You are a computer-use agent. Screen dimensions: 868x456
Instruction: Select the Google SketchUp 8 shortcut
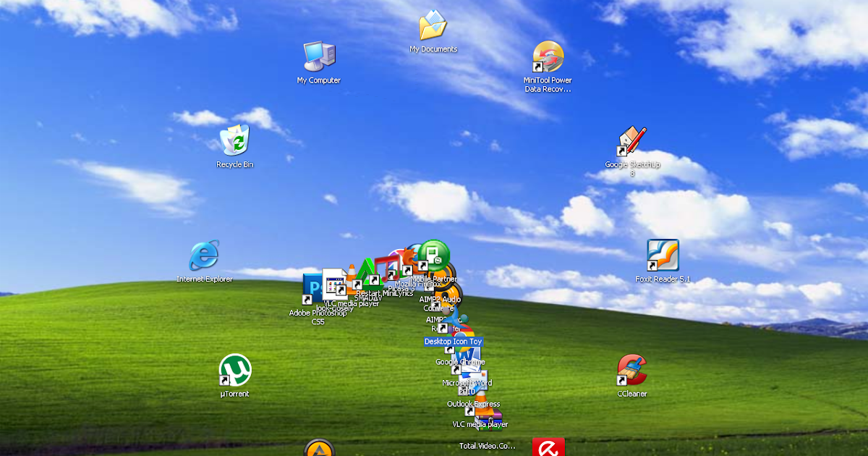click(631, 141)
